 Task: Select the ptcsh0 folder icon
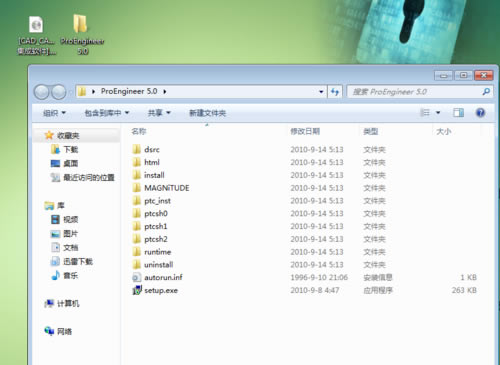(x=136, y=213)
